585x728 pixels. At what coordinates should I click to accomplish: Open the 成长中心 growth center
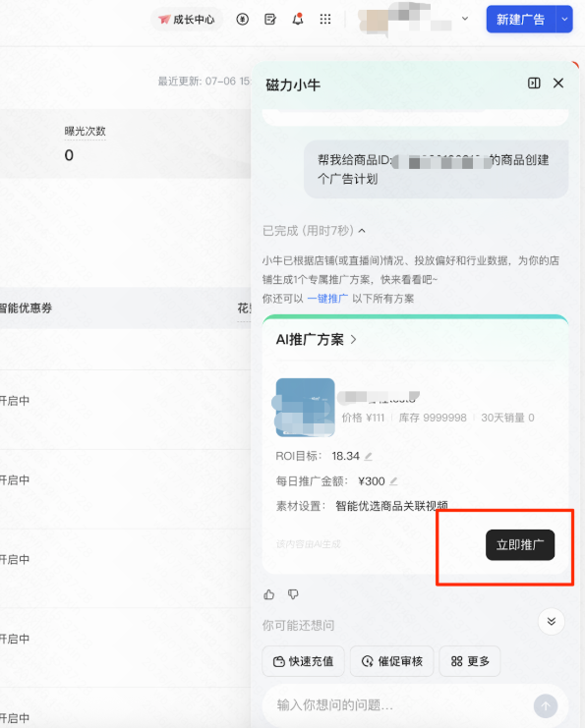(187, 20)
